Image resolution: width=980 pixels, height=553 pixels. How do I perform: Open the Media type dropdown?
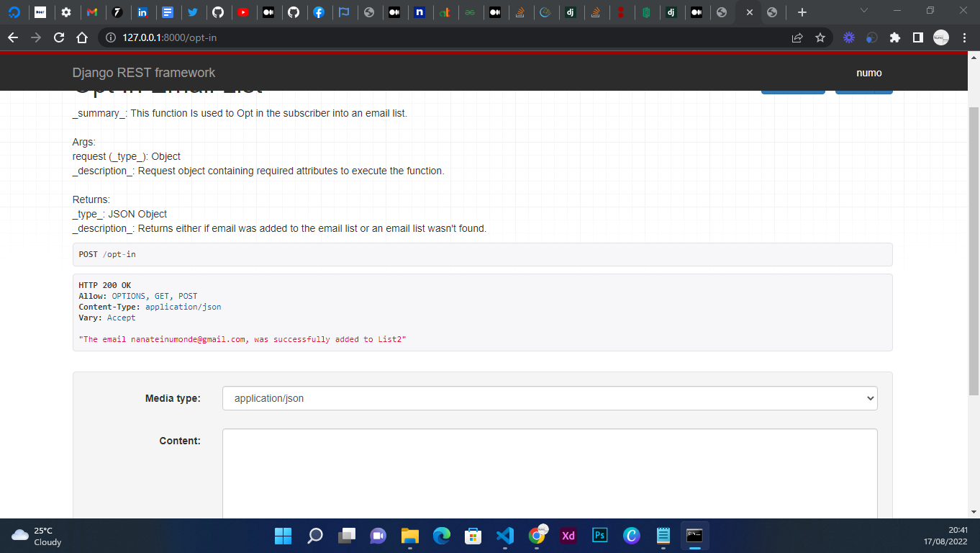[550, 398]
